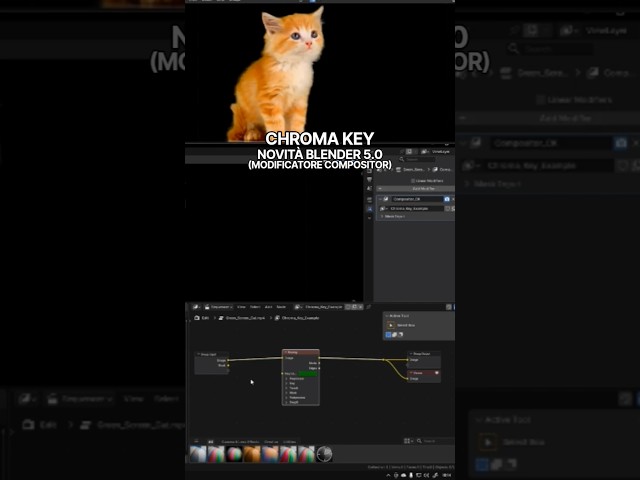Select the Group Input node header
Image resolution: width=640 pixels, height=480 pixels.
(x=211, y=354)
